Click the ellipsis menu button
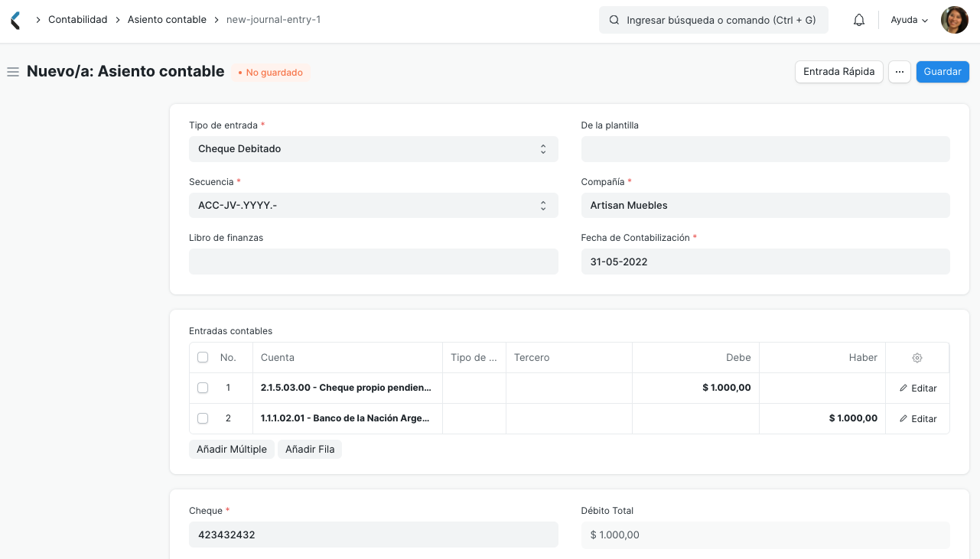980x559 pixels. click(x=900, y=71)
